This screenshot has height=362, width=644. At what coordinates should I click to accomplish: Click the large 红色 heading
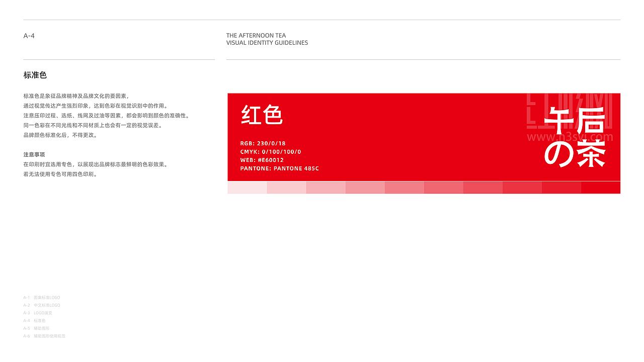[262, 115]
